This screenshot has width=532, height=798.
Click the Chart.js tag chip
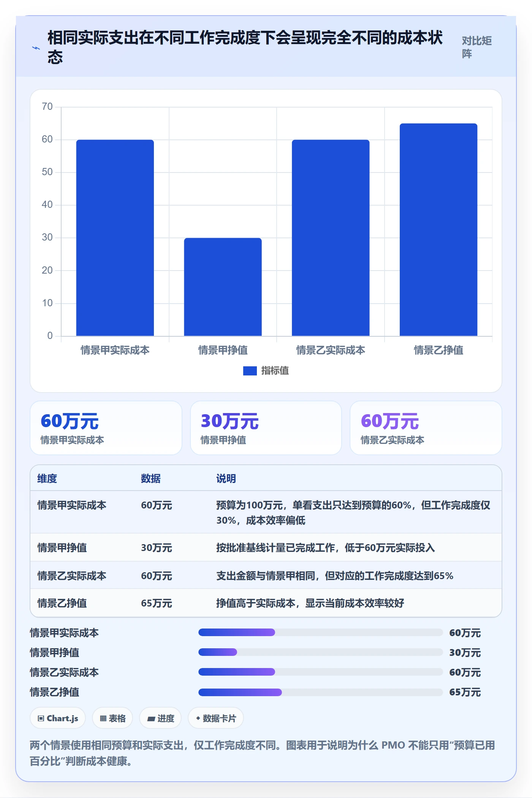click(58, 718)
